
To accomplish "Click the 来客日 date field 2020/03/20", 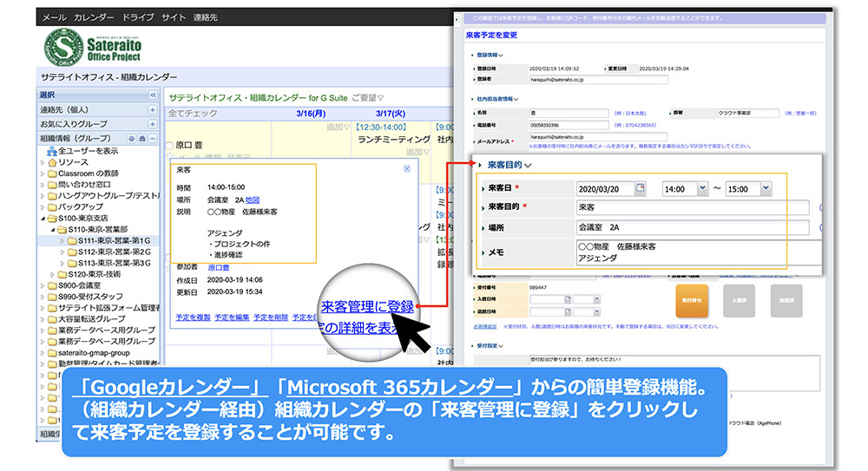I will pos(606,189).
